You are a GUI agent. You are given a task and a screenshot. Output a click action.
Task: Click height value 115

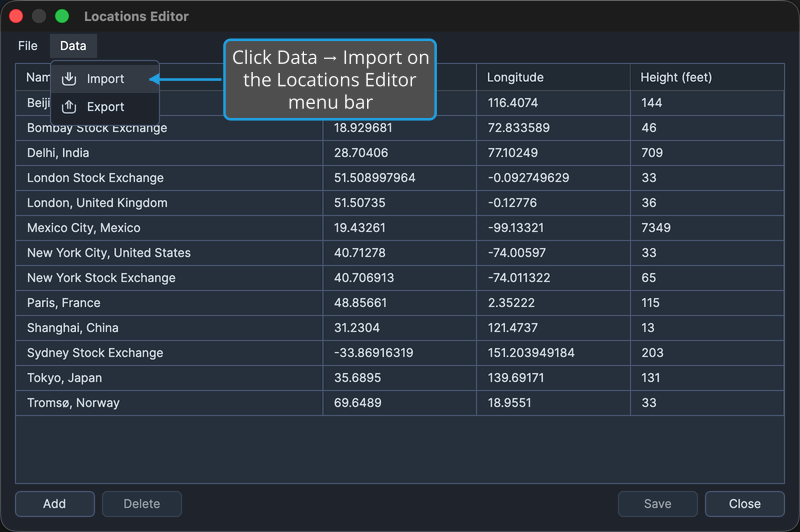coord(651,303)
